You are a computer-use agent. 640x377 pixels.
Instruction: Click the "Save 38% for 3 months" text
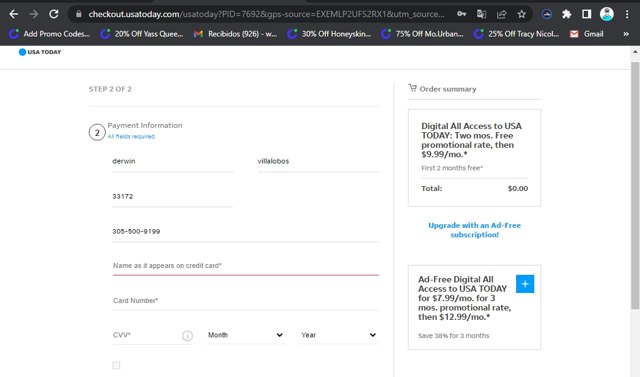click(x=453, y=336)
